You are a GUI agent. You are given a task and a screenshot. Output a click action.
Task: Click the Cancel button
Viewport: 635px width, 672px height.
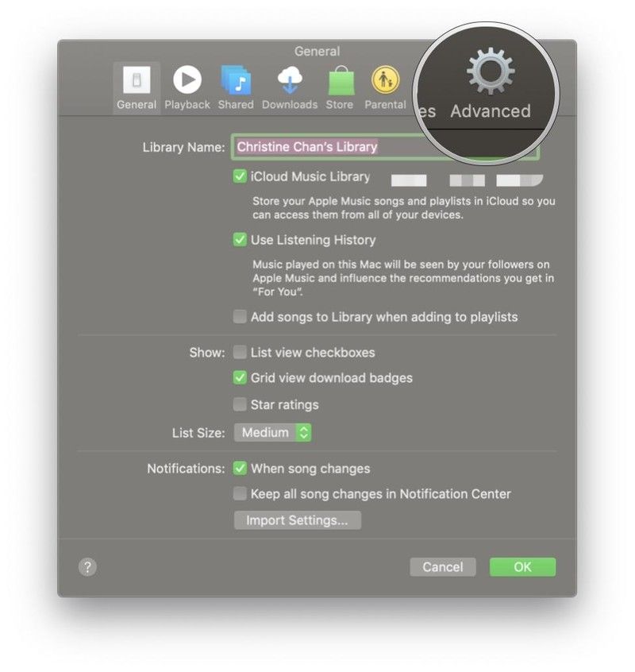pos(443,567)
